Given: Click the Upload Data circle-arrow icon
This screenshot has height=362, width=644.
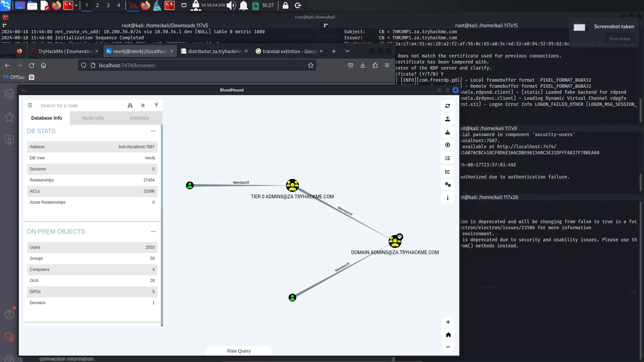Looking at the screenshot, I should [x=447, y=145].
